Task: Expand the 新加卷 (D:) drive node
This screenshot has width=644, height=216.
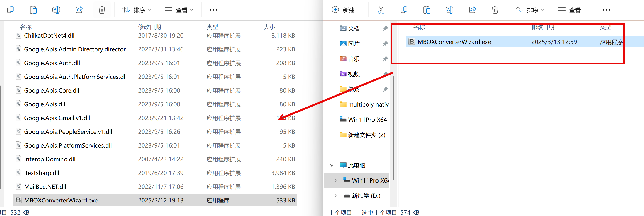Action: [335, 196]
